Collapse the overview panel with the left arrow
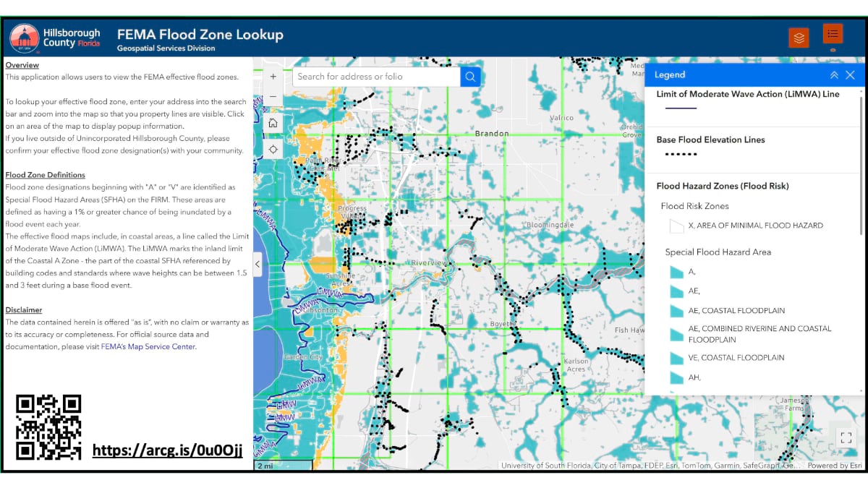Screen dimensions: 868x488 pos(257,264)
